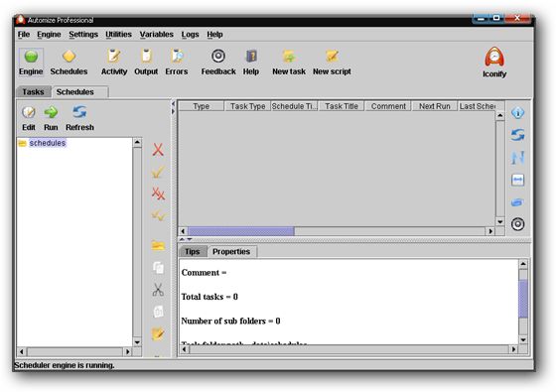Click the red X delete icon
The image size is (556, 392).
click(158, 150)
